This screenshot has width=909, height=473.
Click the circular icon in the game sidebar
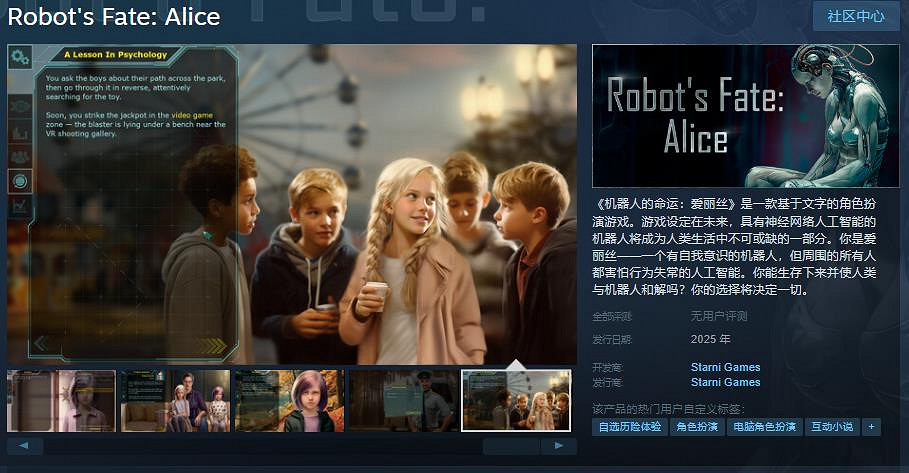point(20,181)
